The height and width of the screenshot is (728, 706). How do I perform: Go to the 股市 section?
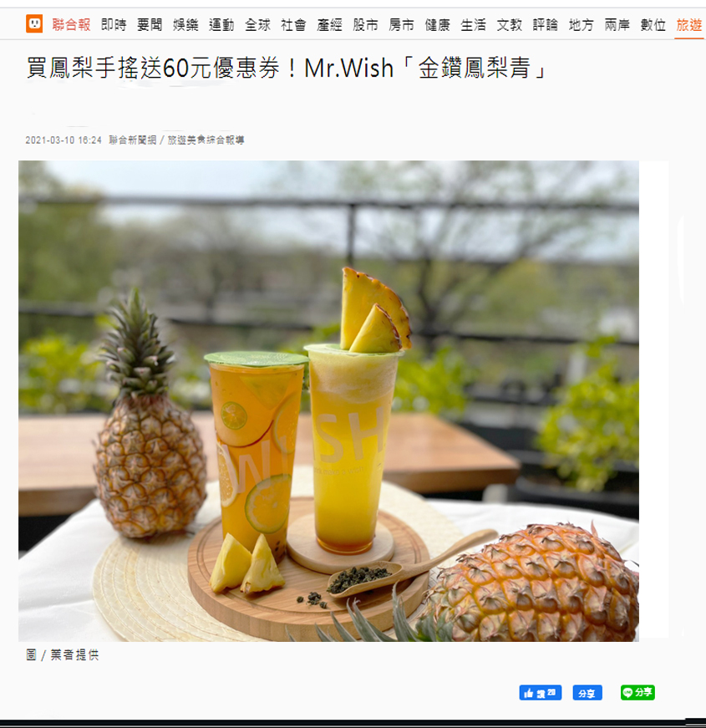(365, 24)
